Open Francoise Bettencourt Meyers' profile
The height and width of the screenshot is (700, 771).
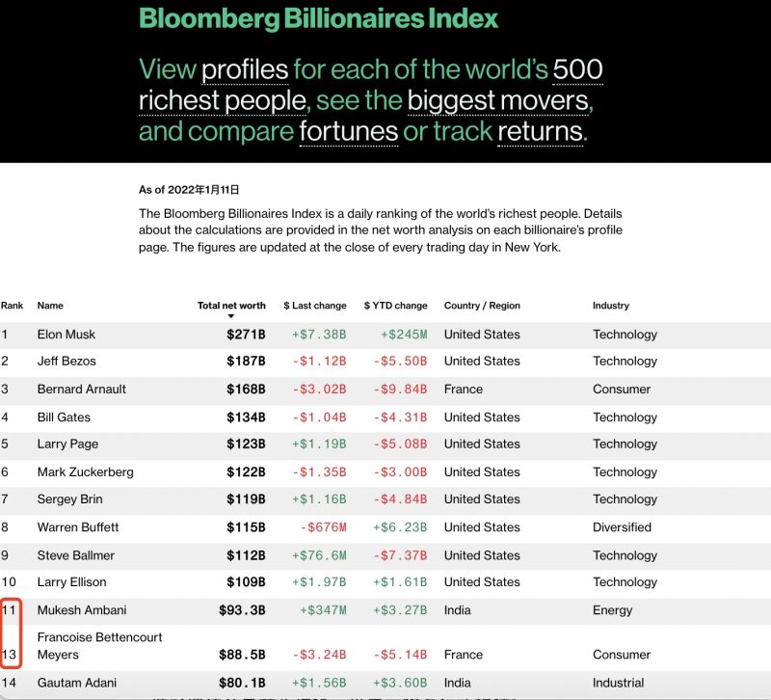99,645
